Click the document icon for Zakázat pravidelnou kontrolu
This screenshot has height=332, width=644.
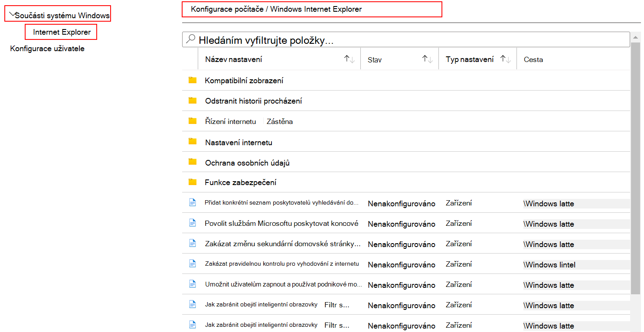(x=193, y=264)
